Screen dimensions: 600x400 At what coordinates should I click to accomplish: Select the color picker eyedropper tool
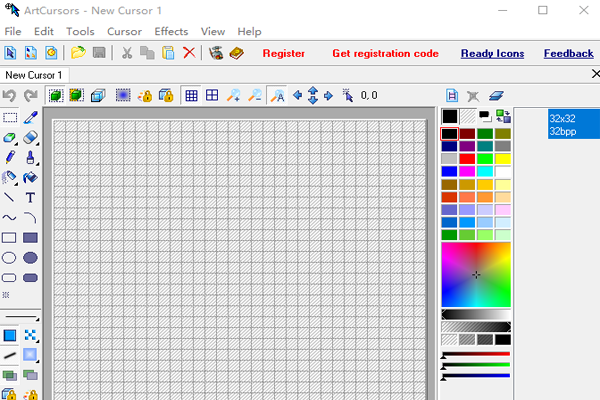point(31,117)
